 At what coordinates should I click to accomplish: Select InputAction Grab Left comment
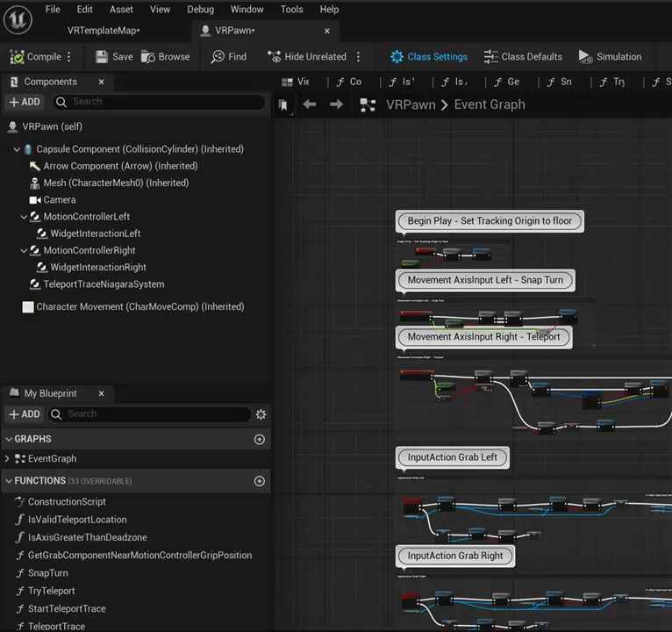pyautogui.click(x=452, y=457)
